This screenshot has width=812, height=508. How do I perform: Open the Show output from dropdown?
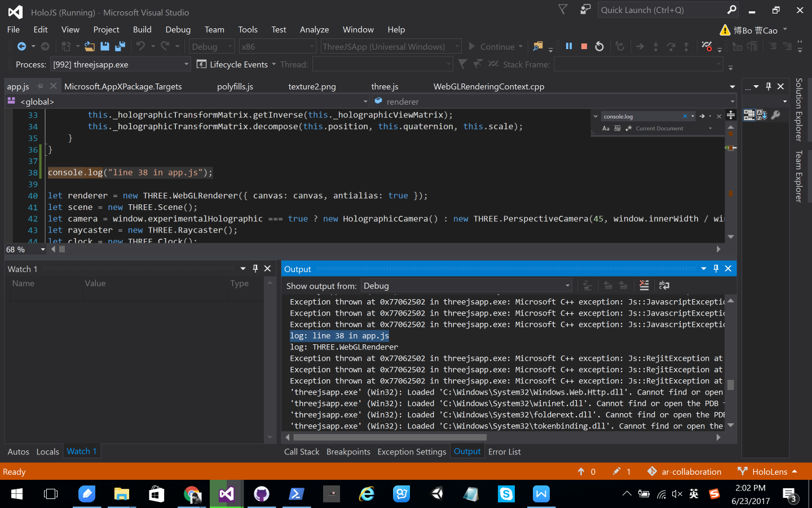567,286
